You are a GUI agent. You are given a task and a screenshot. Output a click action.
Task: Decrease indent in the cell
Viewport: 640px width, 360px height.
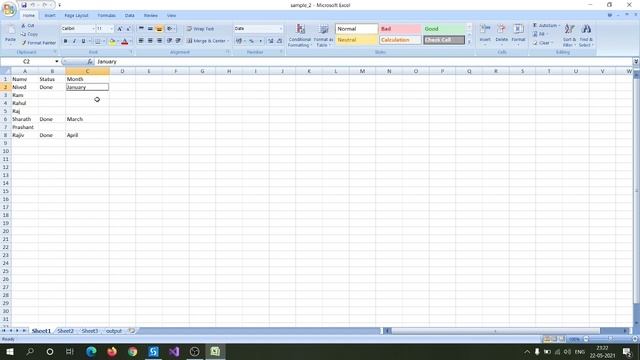coord(169,40)
